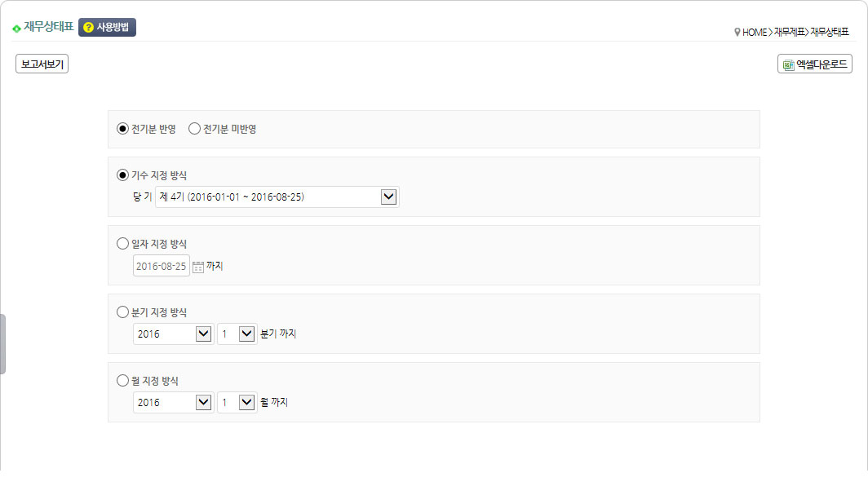Choose 분기 지정 방식 option
The width and height of the screenshot is (868, 495).
(x=122, y=312)
